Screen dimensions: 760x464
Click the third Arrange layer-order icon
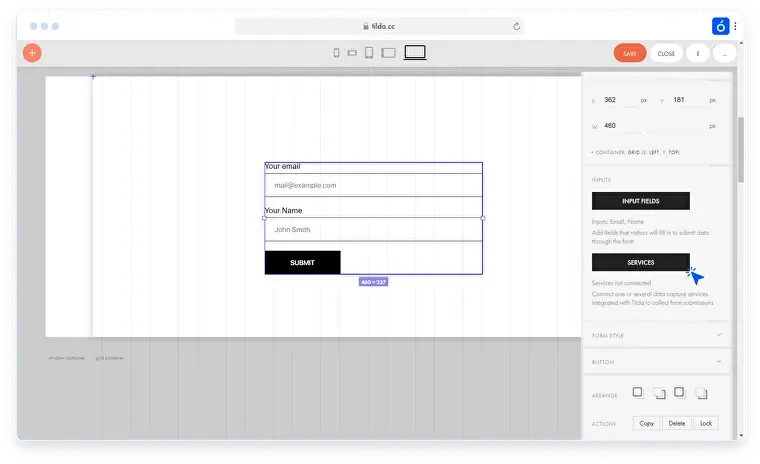[x=680, y=392]
